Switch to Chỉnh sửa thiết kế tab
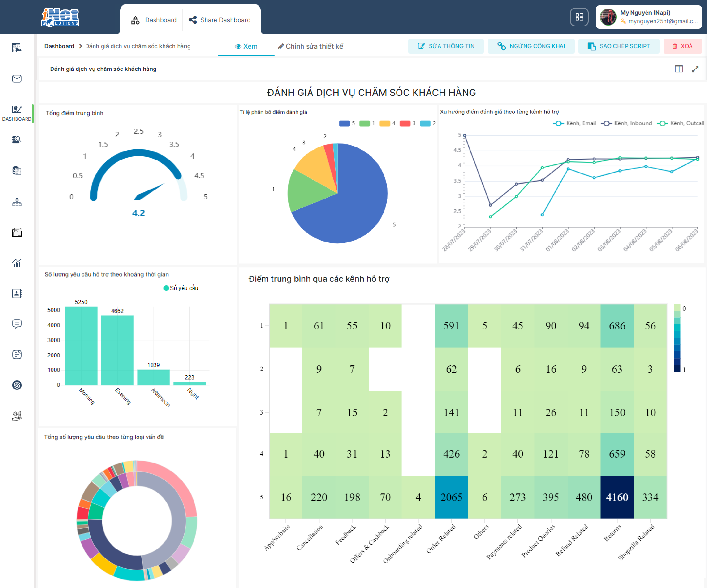Screen dimensions: 707x588 310,47
